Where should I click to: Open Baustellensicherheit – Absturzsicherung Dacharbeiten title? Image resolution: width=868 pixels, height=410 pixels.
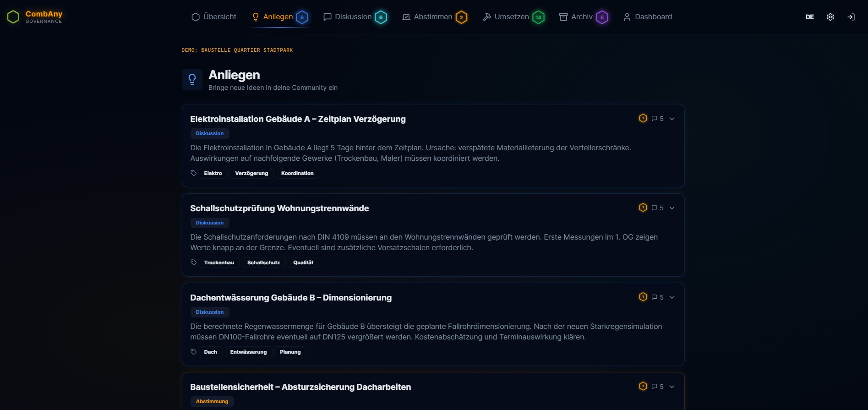point(300,387)
